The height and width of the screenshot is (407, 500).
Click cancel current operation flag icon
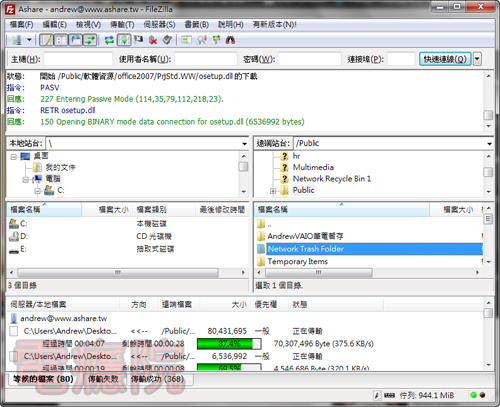click(138, 40)
